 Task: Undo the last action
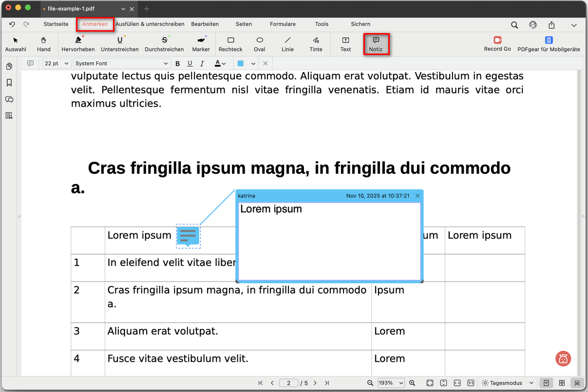pyautogui.click(x=12, y=24)
